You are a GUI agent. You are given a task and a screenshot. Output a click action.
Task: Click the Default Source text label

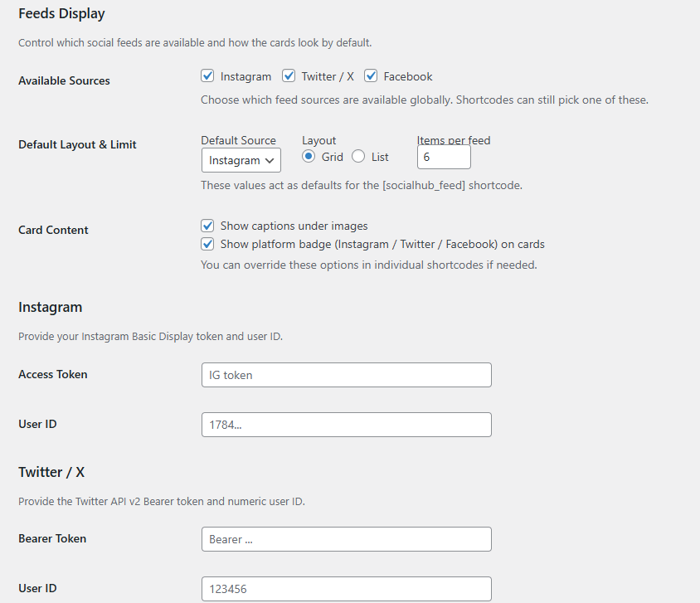238,141
